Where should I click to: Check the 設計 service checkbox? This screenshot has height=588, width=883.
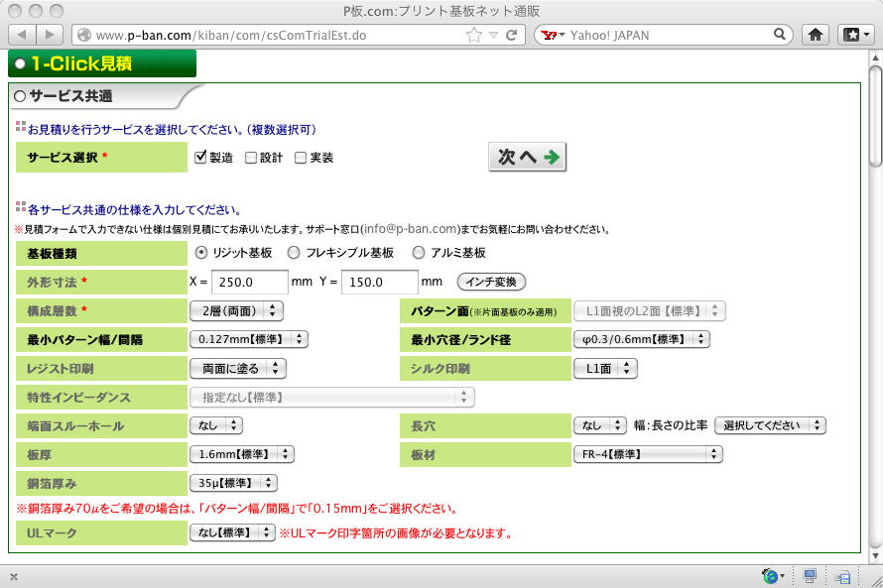pyautogui.click(x=251, y=158)
